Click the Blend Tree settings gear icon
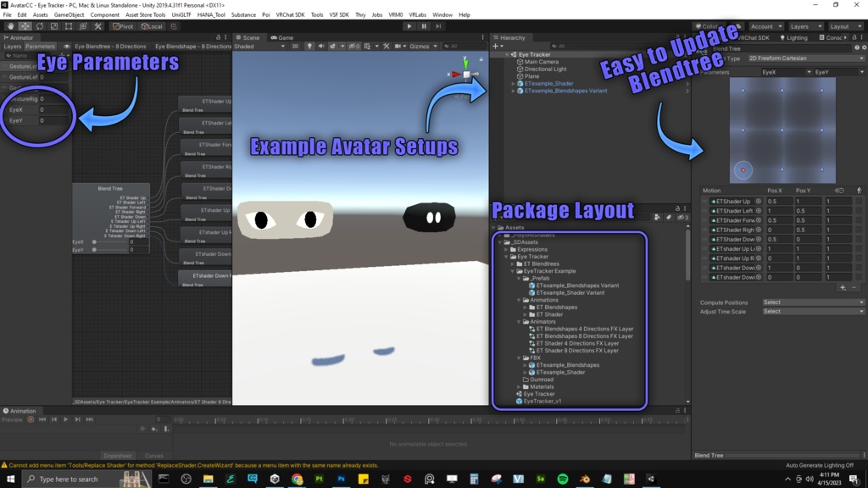 pyautogui.click(x=863, y=47)
